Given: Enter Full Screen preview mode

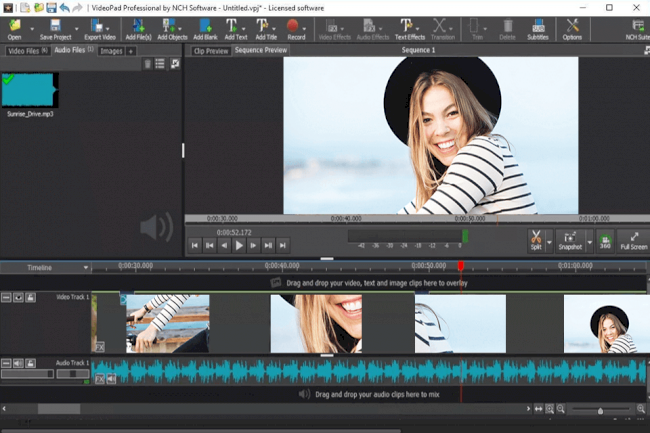Looking at the screenshot, I should pyautogui.click(x=633, y=240).
